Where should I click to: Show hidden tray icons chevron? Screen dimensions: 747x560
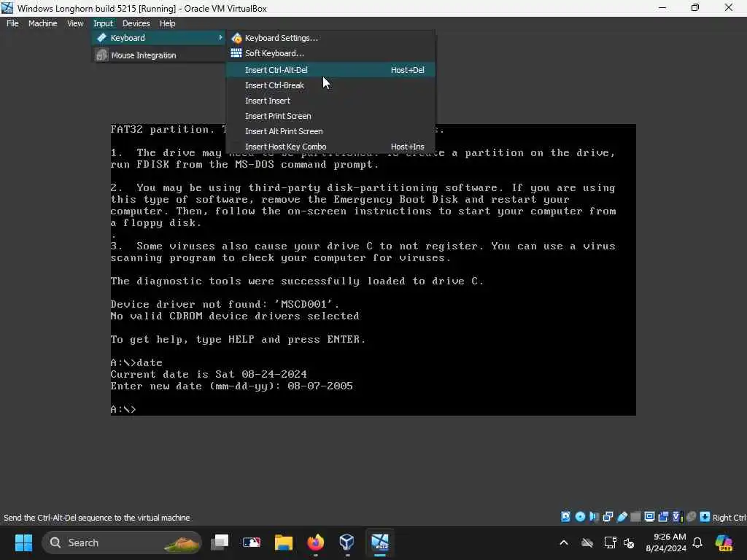pos(564,542)
